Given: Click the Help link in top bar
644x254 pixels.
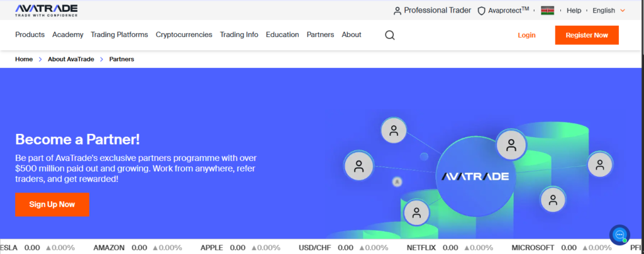Looking at the screenshot, I should pyautogui.click(x=574, y=11).
